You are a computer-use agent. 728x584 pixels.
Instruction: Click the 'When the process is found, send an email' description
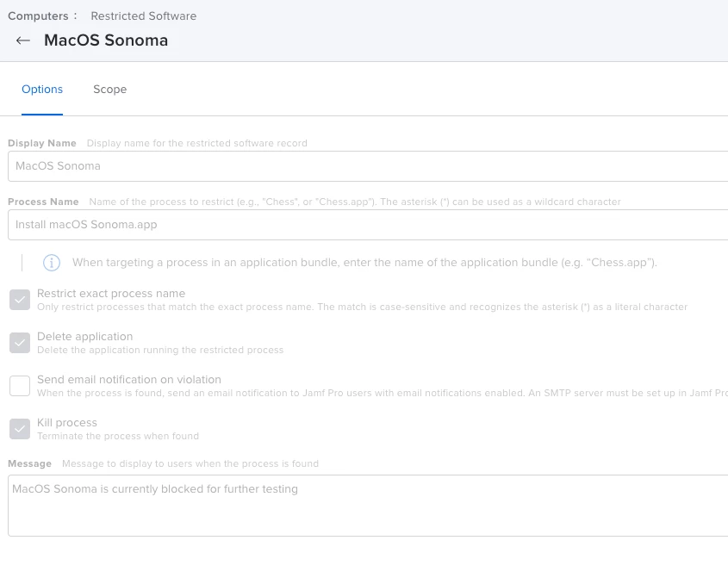(x=383, y=393)
